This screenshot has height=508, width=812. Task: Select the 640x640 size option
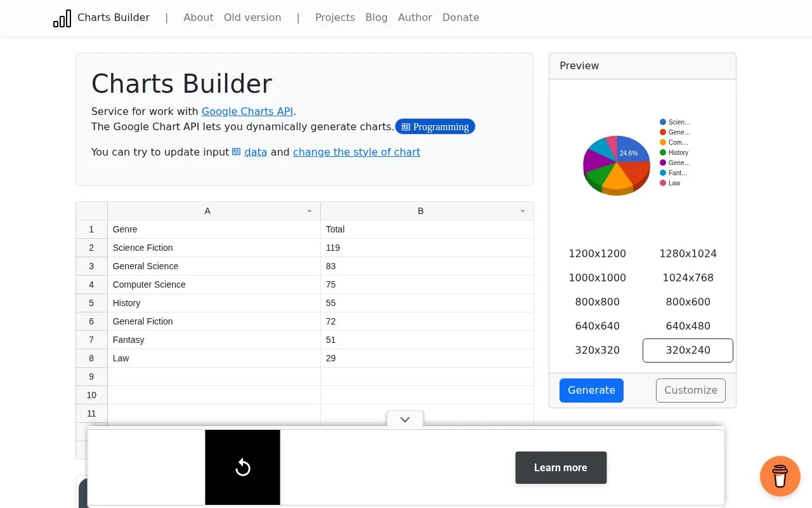click(x=598, y=326)
